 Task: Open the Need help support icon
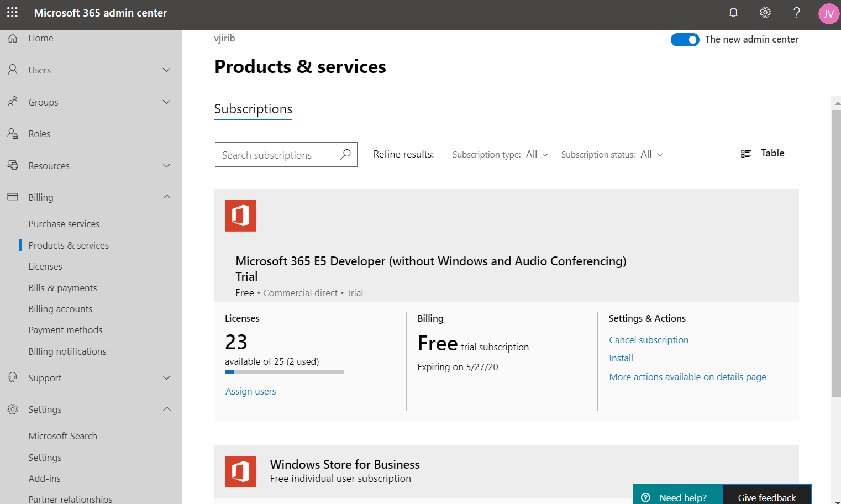646,497
